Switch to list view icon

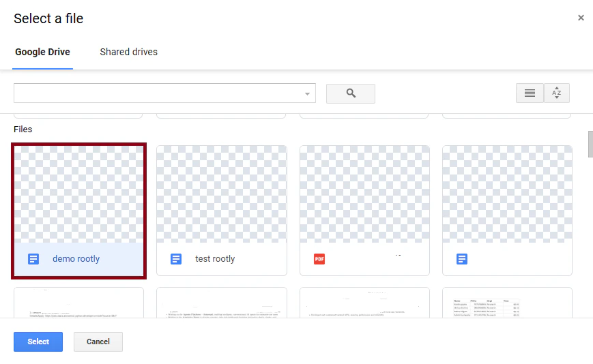[x=530, y=93]
